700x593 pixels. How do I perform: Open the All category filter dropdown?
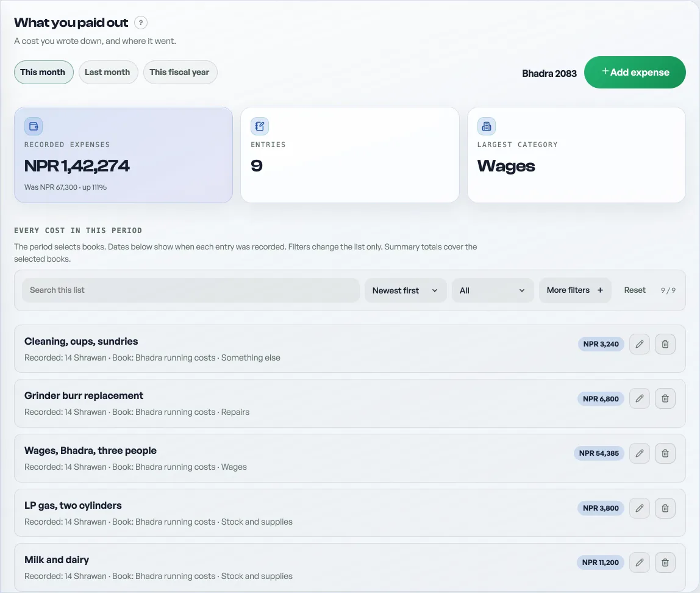coord(493,290)
